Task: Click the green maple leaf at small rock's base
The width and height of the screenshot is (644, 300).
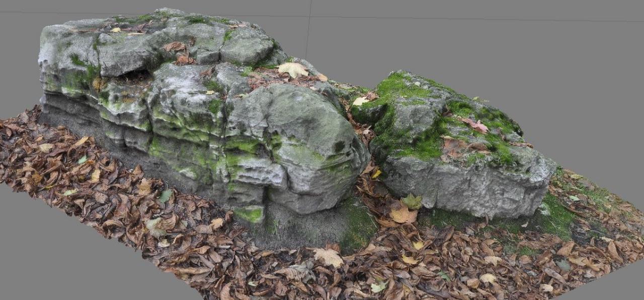Action: click(412, 201)
